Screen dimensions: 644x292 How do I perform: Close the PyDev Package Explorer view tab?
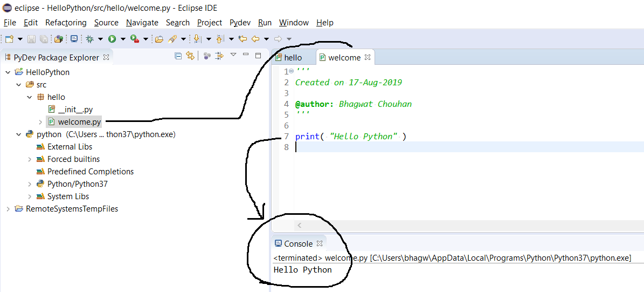(x=106, y=58)
